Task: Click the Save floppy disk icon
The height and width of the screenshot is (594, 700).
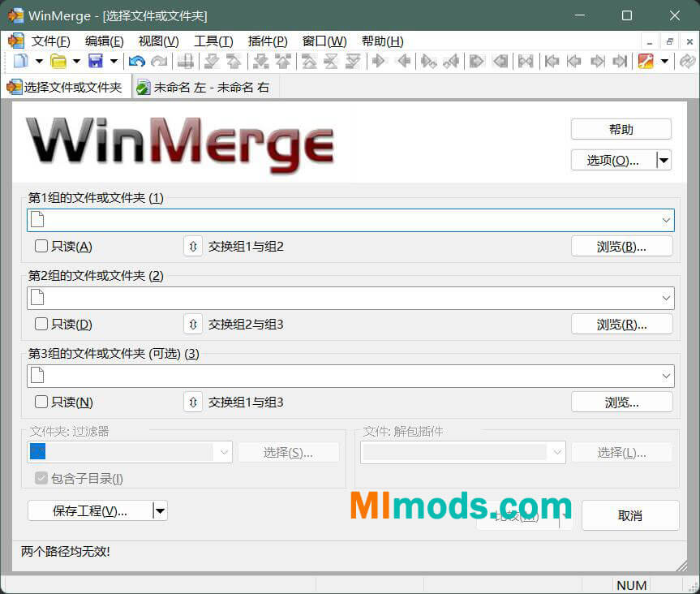Action: (x=96, y=61)
